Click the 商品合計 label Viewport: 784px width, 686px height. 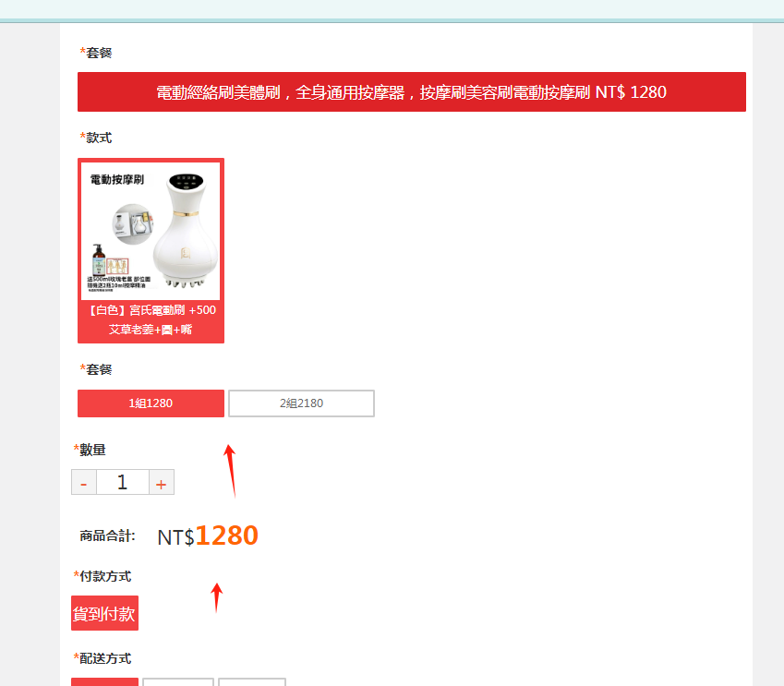pos(107,536)
